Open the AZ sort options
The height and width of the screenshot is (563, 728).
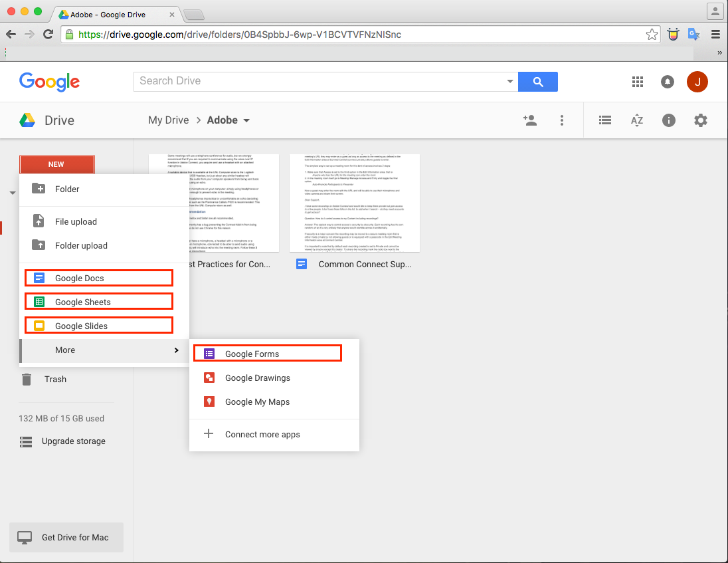point(636,120)
